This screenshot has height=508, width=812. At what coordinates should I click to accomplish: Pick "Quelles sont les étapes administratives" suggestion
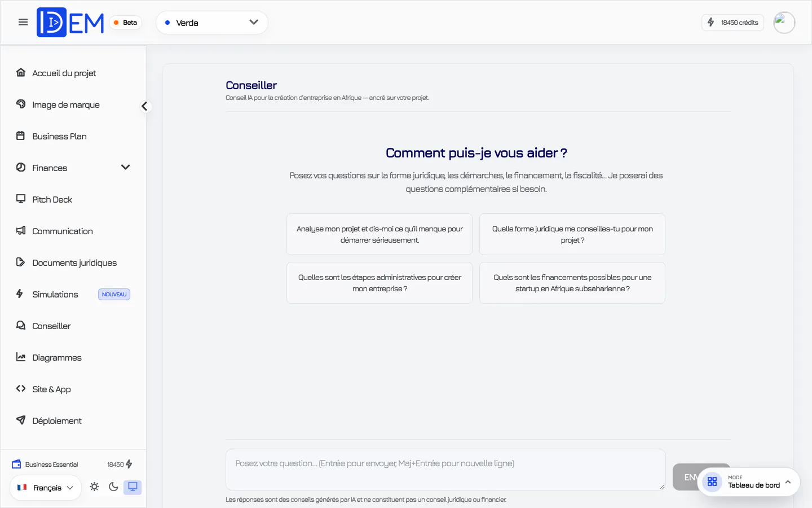(379, 283)
